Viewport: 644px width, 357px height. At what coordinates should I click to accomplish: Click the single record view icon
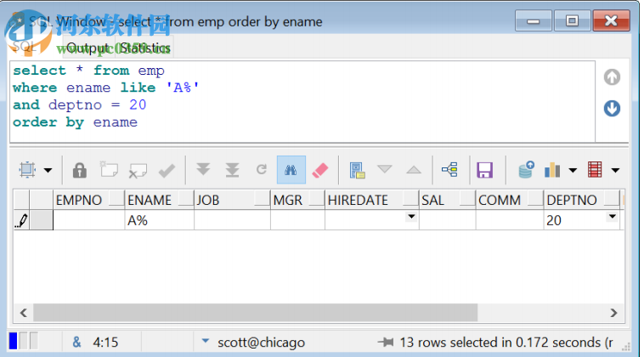pyautogui.click(x=357, y=170)
